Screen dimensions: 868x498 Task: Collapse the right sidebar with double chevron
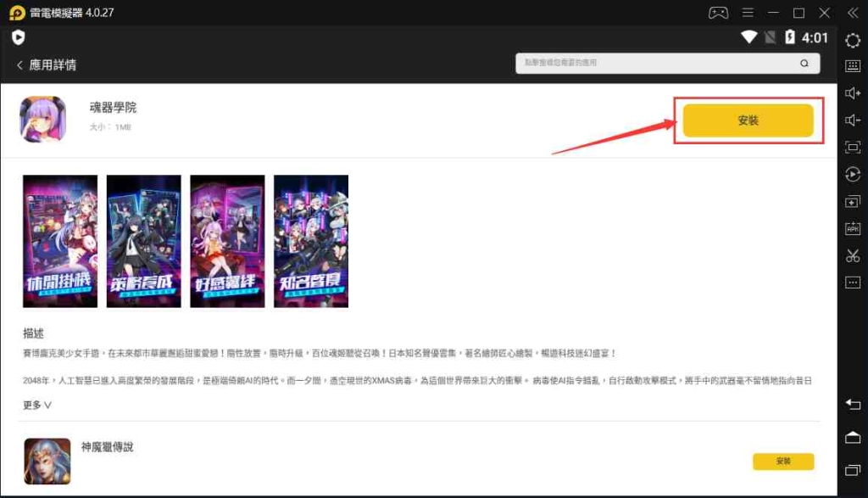[853, 13]
